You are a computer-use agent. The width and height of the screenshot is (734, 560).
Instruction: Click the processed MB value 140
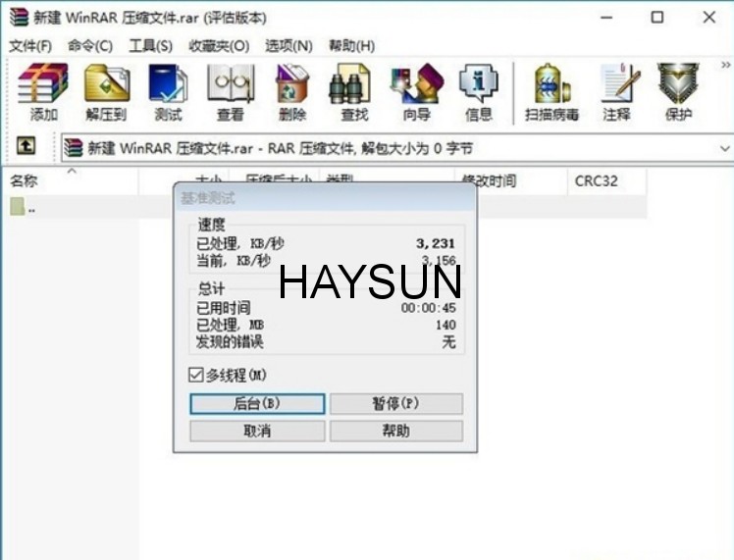(446, 325)
